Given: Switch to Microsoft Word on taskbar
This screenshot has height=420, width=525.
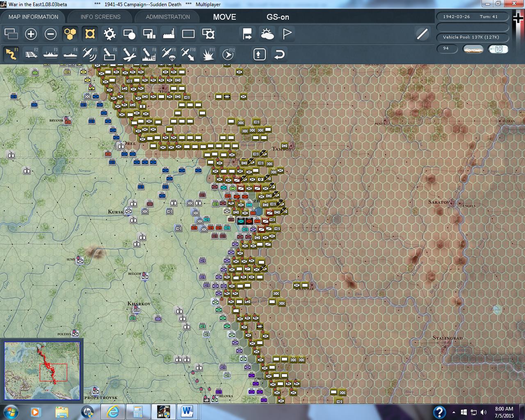Looking at the screenshot, I should (x=187, y=412).
